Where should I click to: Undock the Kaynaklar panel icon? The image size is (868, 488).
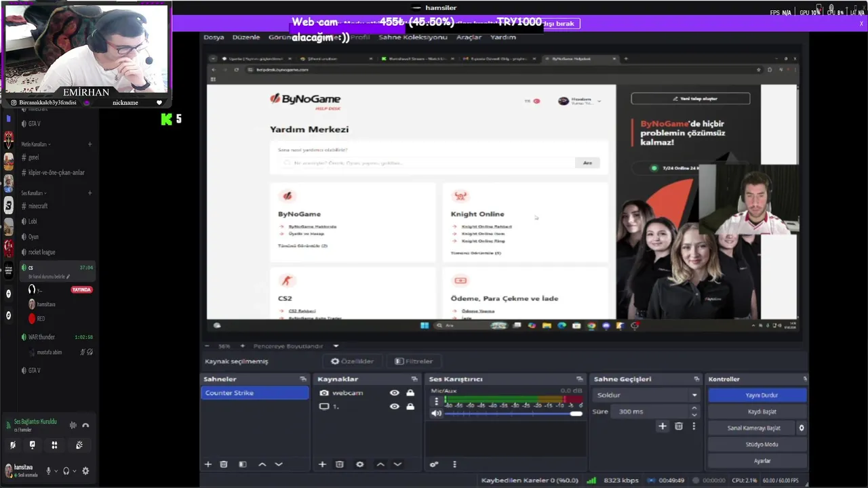click(414, 379)
